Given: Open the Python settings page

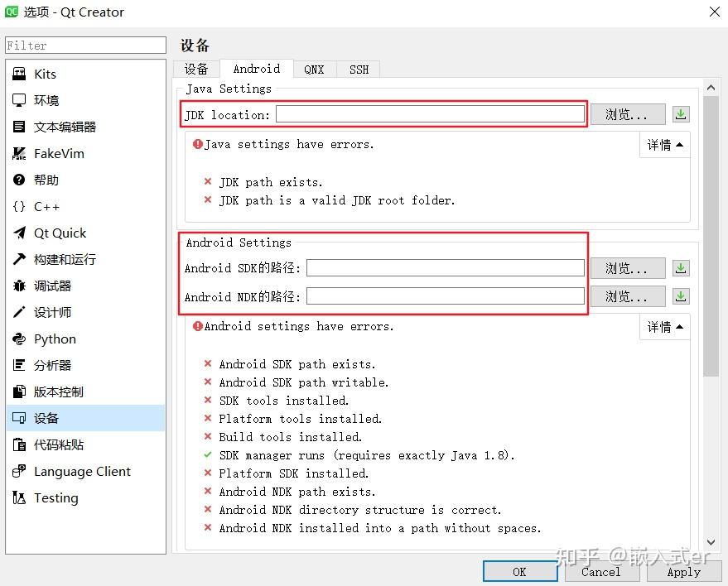Looking at the screenshot, I should [55, 339].
